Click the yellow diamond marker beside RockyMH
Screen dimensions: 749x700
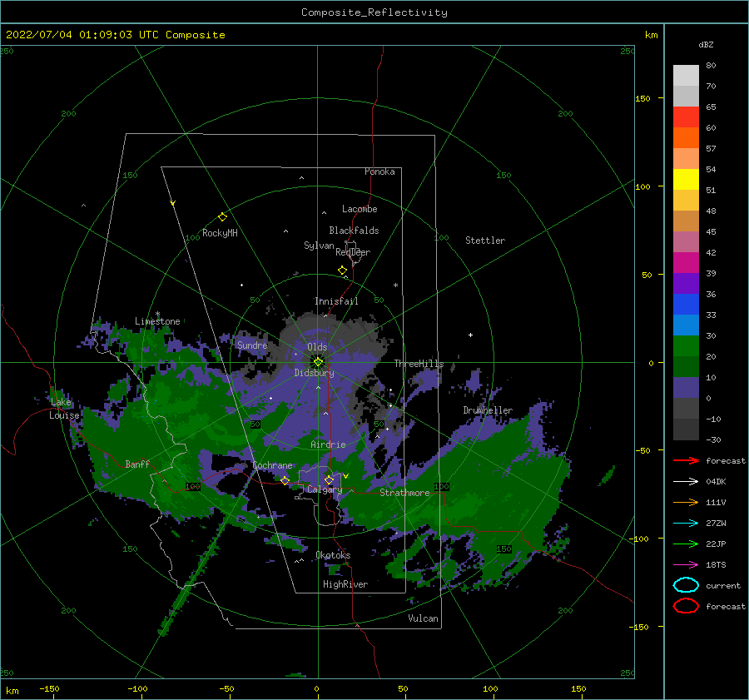[222, 217]
